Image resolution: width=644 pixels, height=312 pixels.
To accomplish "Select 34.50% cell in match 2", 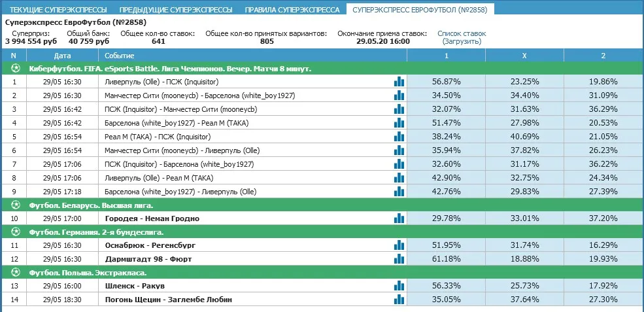I will 447,95.
